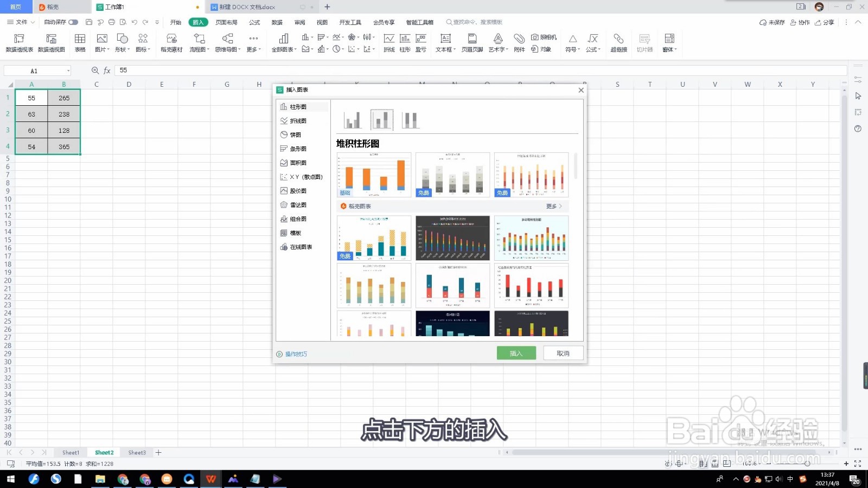The image size is (868, 488).
Task: Insert a 柱形 sparkline
Action: (405, 42)
